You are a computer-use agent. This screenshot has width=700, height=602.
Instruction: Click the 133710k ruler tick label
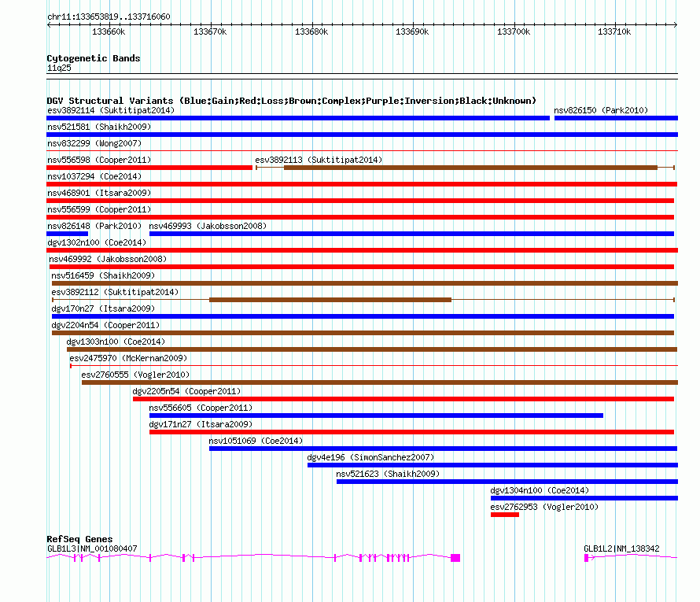[x=614, y=31]
